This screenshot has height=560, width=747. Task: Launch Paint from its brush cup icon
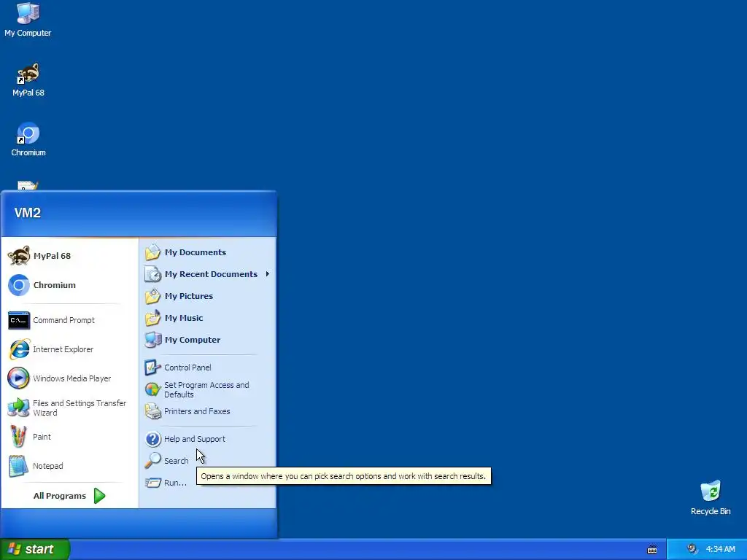pos(19,437)
